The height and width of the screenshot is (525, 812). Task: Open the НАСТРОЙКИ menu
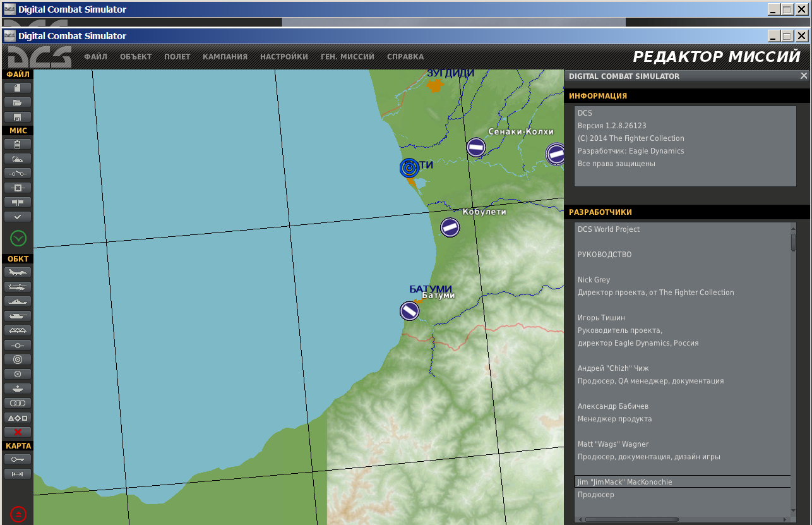pyautogui.click(x=284, y=57)
